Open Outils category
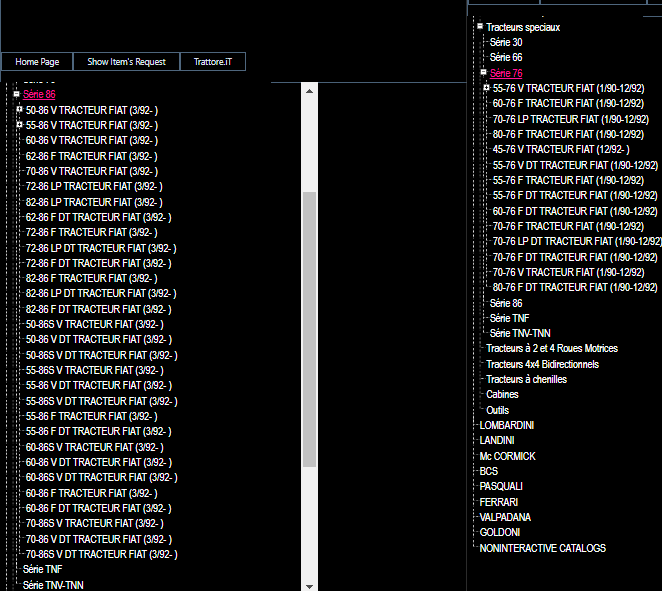This screenshot has height=591, width=662. 497,410
